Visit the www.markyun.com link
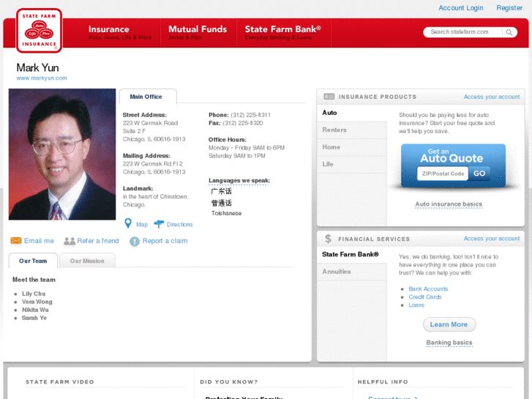This screenshot has width=532, height=399. click(42, 78)
